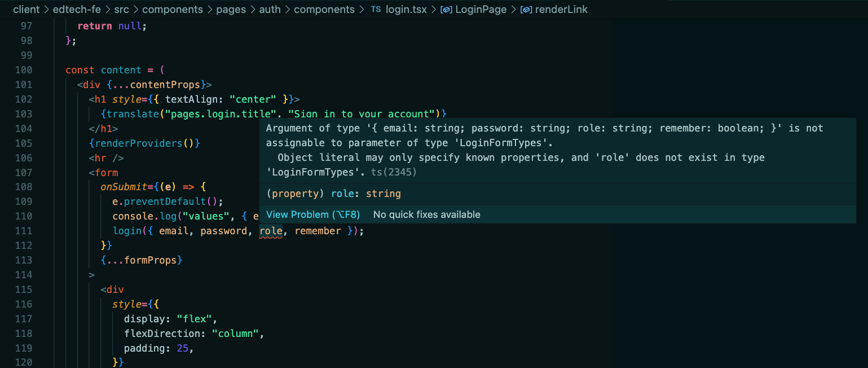Image resolution: width=868 pixels, height=368 pixels.
Task: Click the login function call on line 111
Action: pos(127,231)
